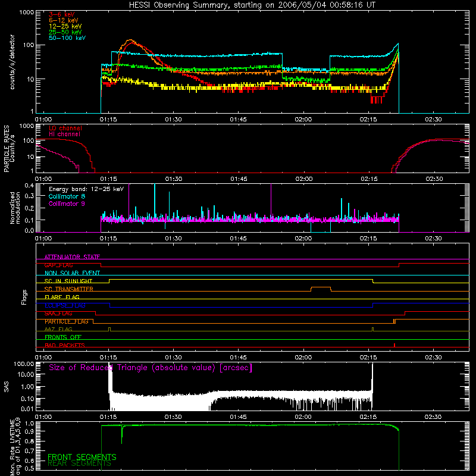Select the 3-6 keV legend entry
The image size is (476, 476).
(61, 14)
